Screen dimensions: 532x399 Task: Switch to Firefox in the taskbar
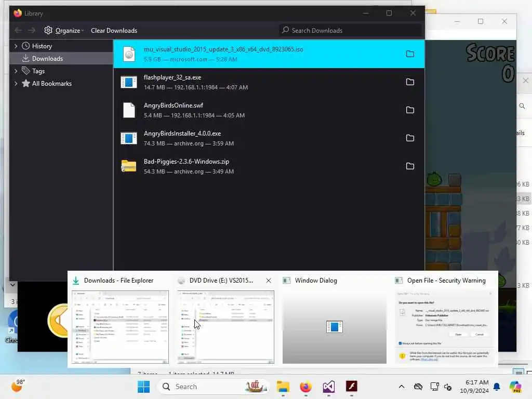pos(305,387)
